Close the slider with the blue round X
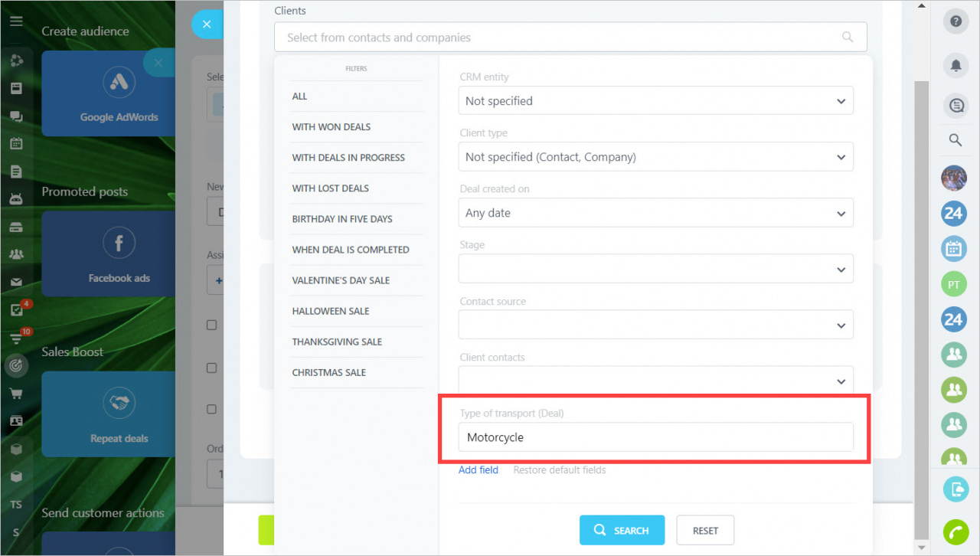This screenshot has width=980, height=556. pyautogui.click(x=207, y=25)
